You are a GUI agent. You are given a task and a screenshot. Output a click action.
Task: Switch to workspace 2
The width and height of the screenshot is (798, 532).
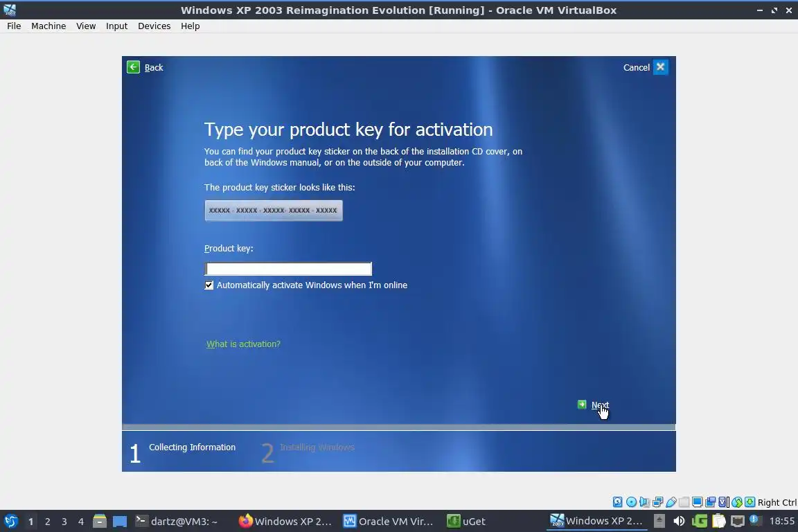click(47, 522)
